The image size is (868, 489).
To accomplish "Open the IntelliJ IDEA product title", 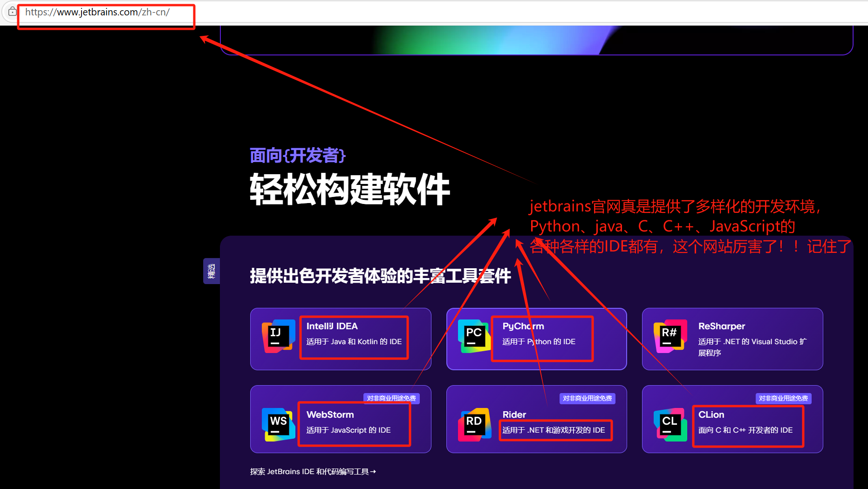I will click(332, 326).
